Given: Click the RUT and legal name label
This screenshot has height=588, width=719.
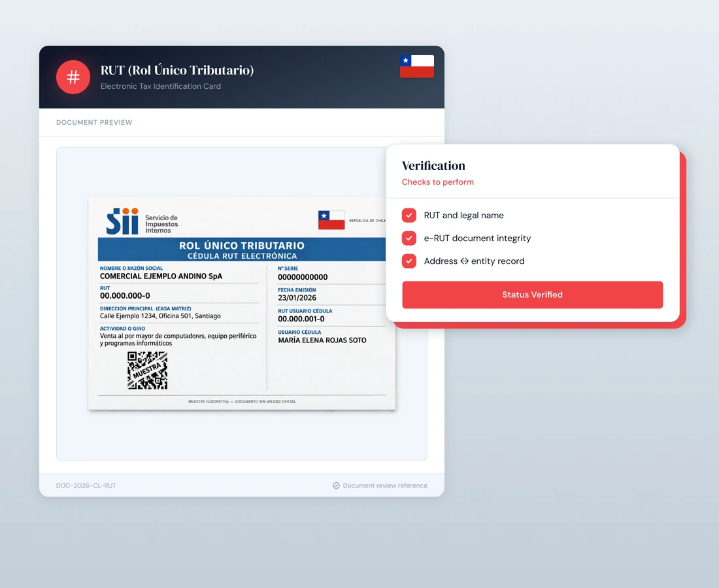Looking at the screenshot, I should 463,216.
